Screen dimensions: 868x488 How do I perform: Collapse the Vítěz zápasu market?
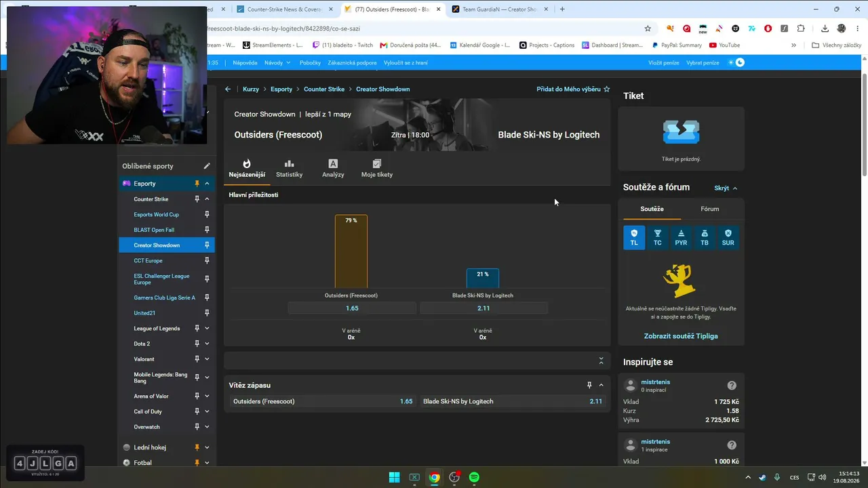(x=601, y=385)
